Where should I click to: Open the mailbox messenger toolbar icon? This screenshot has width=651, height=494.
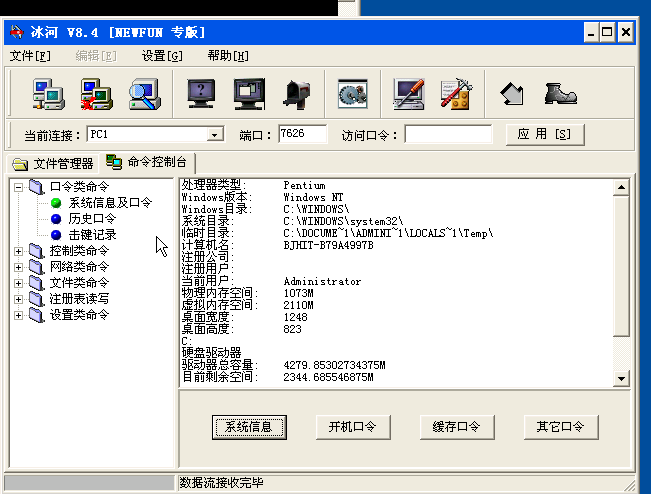(x=297, y=95)
